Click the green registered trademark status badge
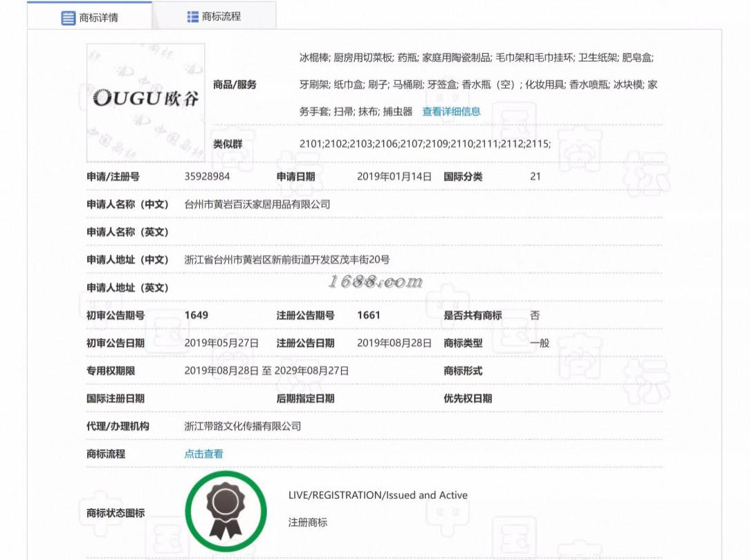The height and width of the screenshot is (560, 750). click(x=226, y=512)
